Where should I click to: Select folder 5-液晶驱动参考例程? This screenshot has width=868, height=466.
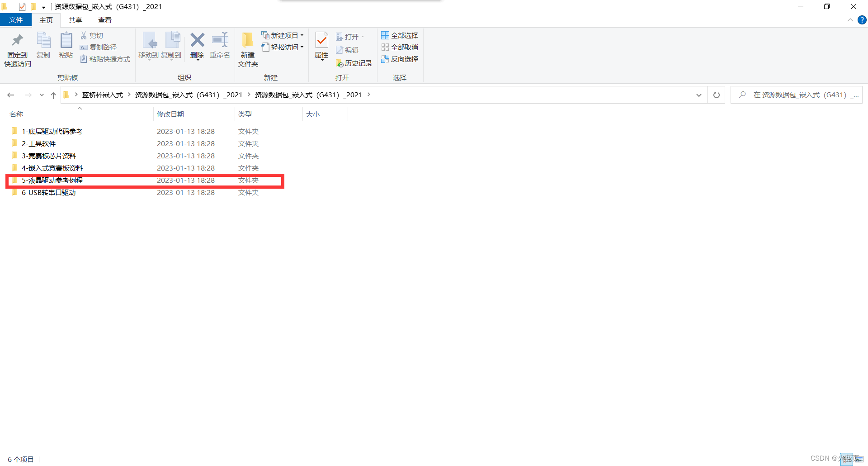tap(52, 180)
